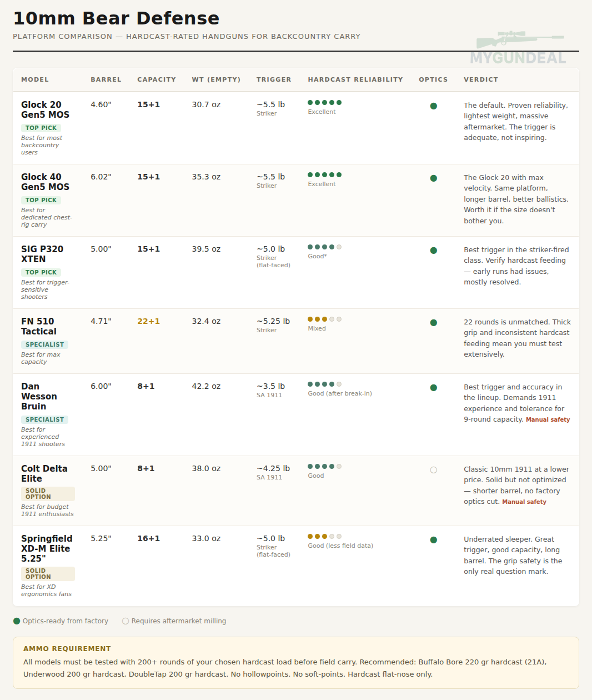Sort by the CAPACITY column header
Viewport: 592px width, 700px height.
(157, 79)
